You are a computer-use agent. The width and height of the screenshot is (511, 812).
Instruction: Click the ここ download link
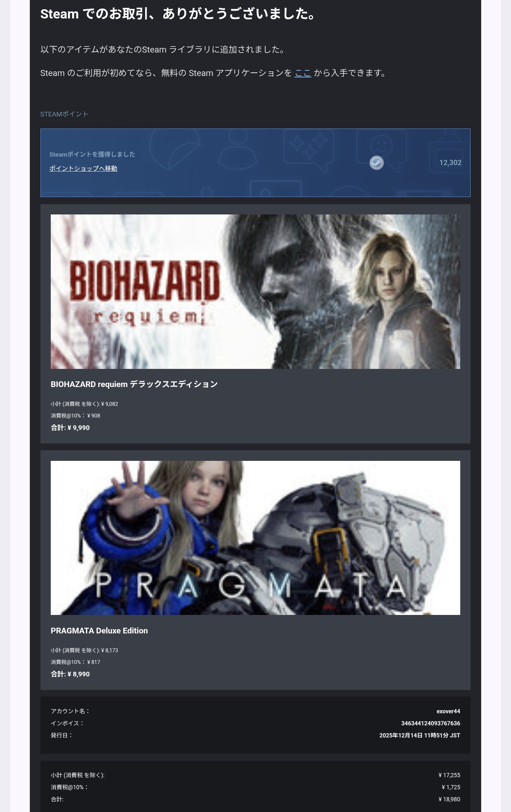click(x=303, y=73)
